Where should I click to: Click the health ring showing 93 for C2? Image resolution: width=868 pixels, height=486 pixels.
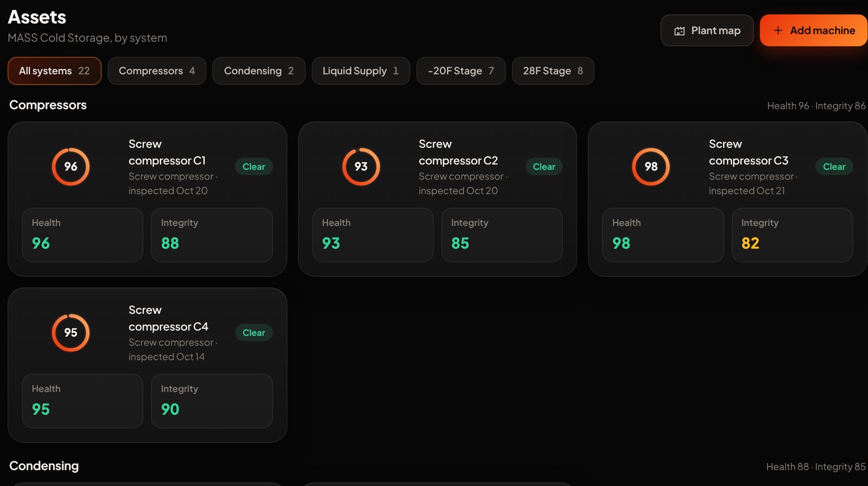click(x=361, y=167)
